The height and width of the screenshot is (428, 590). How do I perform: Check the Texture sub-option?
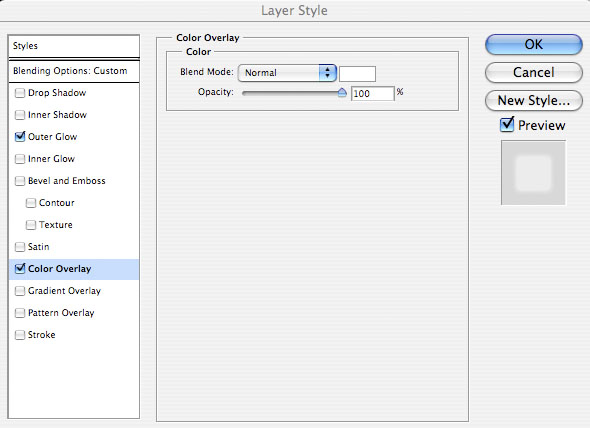click(x=30, y=225)
